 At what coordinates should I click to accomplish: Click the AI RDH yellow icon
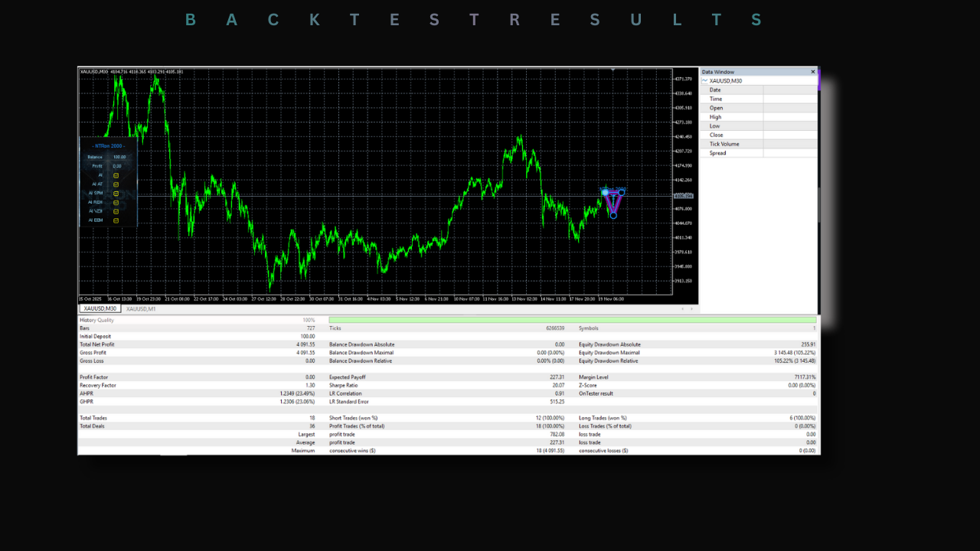click(116, 202)
